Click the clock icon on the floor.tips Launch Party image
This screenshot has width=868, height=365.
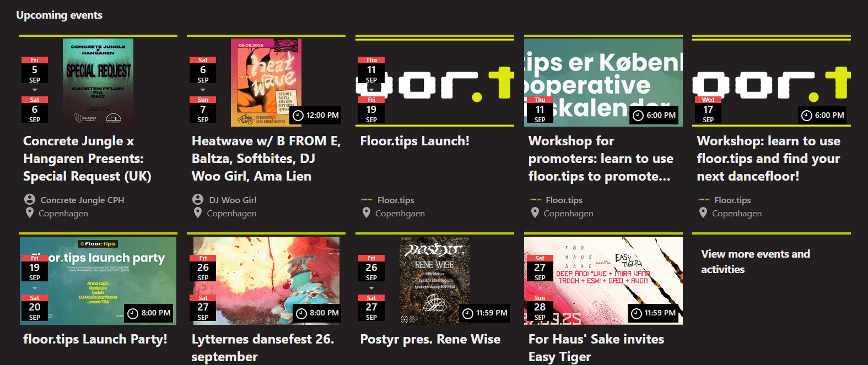(x=133, y=313)
